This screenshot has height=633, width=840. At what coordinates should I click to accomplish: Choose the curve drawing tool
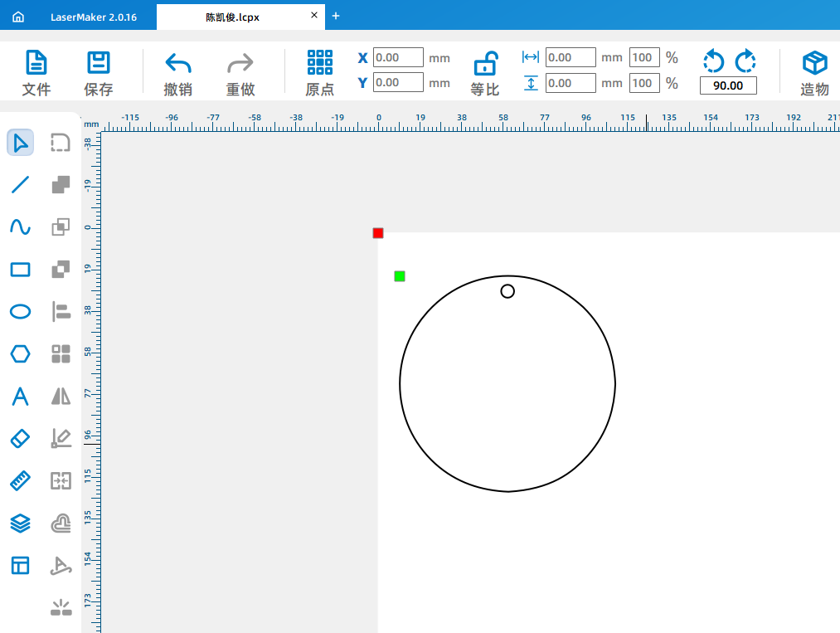pos(21,227)
